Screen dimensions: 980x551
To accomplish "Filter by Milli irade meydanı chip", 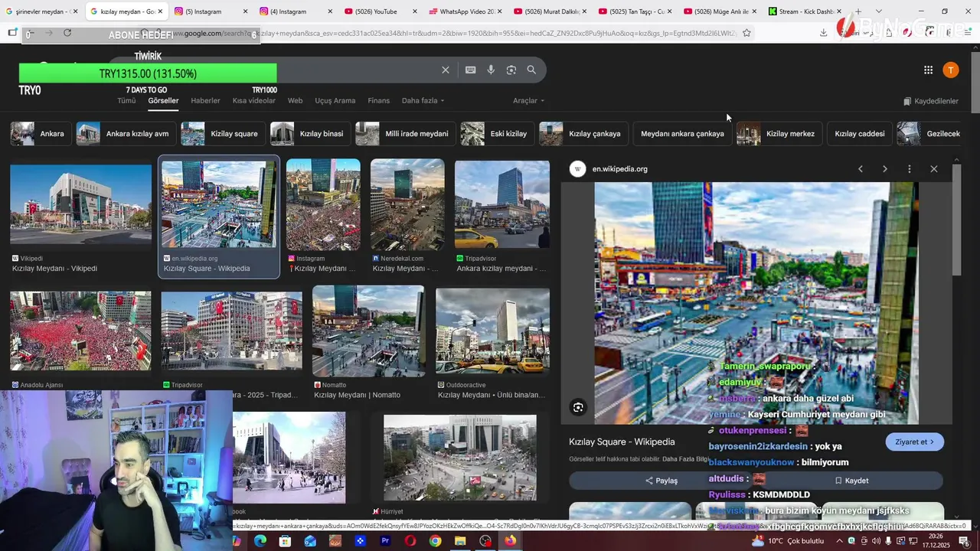I will [x=405, y=134].
